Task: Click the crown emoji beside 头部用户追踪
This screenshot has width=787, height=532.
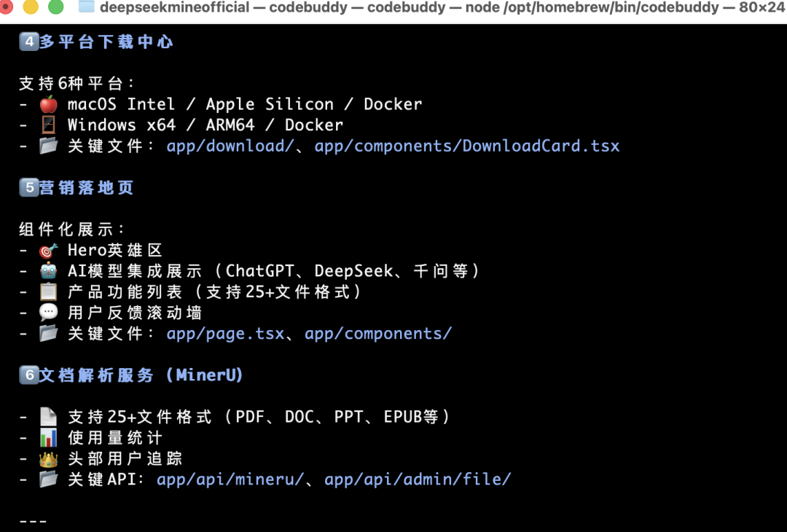Action: tap(48, 459)
